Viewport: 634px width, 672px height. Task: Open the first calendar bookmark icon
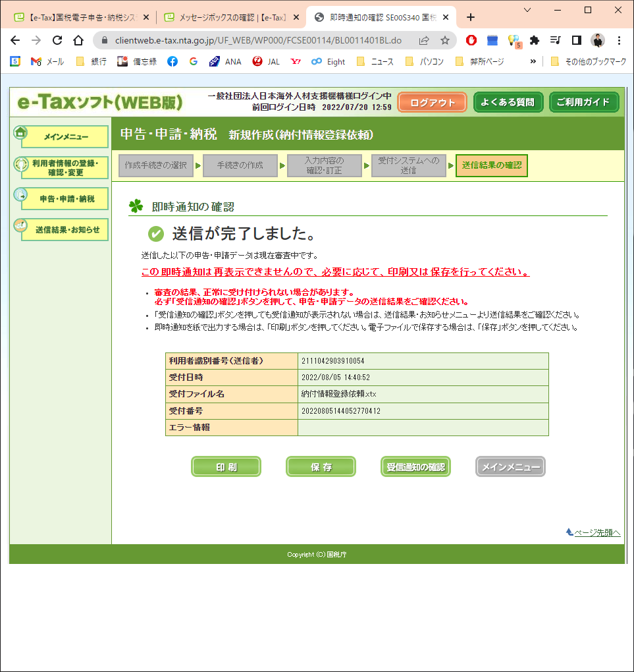(15, 61)
